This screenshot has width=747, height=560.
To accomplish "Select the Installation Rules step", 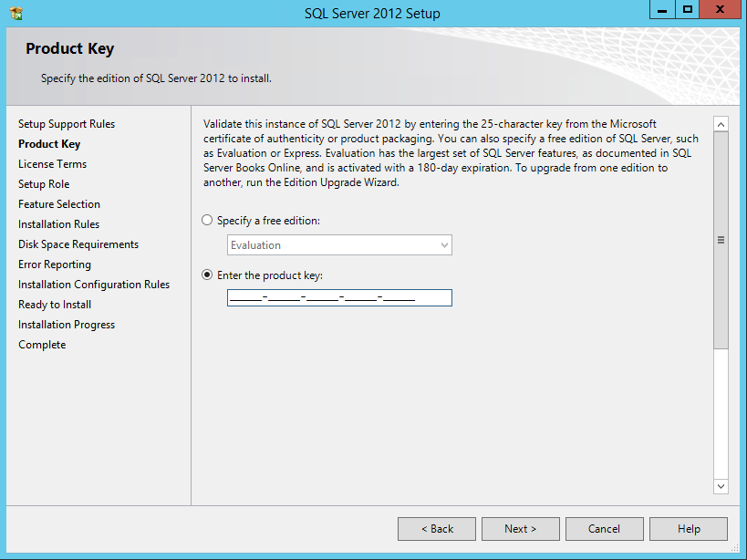I will [x=58, y=223].
